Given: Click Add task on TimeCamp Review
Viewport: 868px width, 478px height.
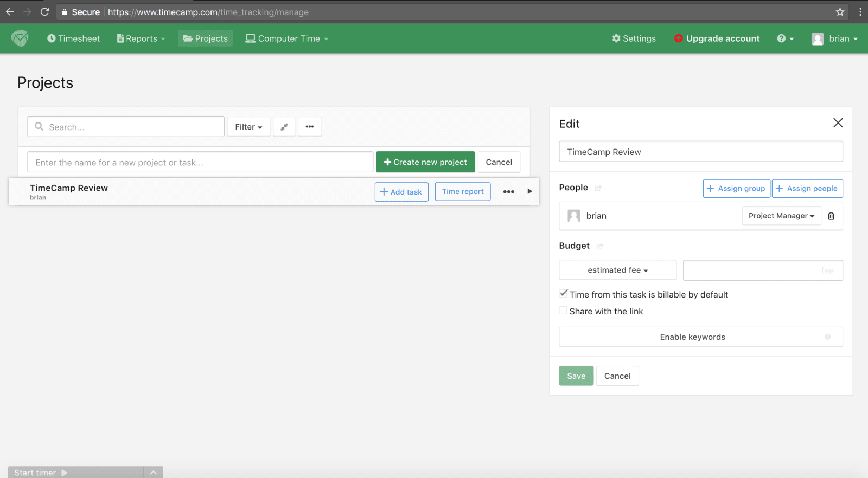Looking at the screenshot, I should (x=401, y=192).
